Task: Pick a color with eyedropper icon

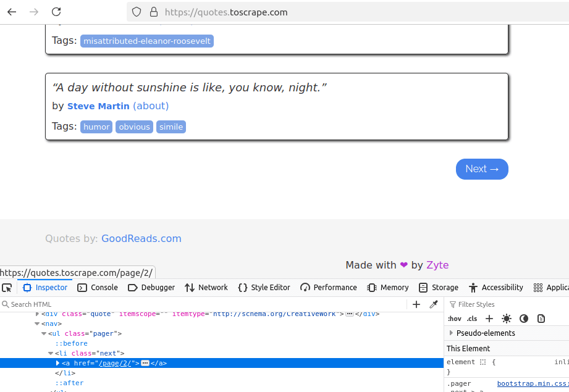Action: pos(434,304)
